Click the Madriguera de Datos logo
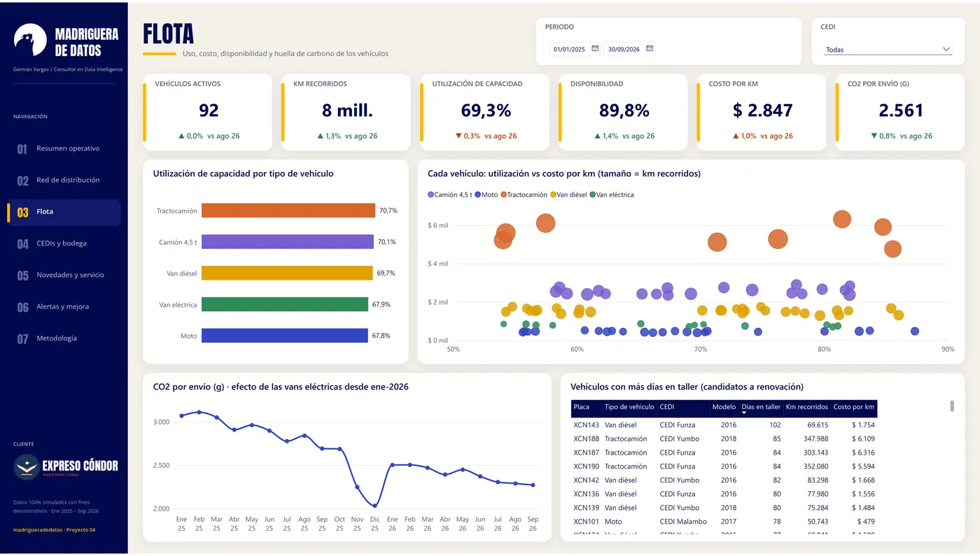980x556 pixels. [x=66, y=42]
